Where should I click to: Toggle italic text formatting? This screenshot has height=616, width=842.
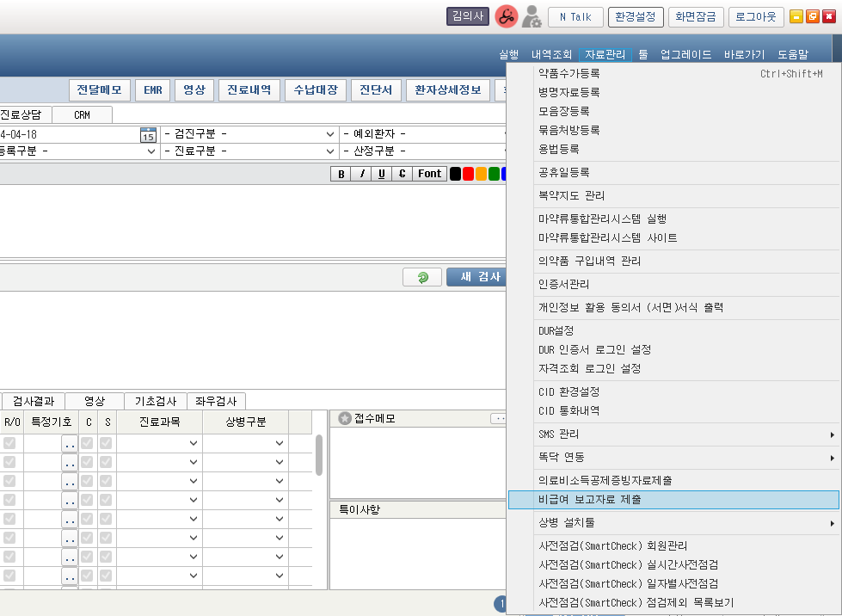click(362, 174)
